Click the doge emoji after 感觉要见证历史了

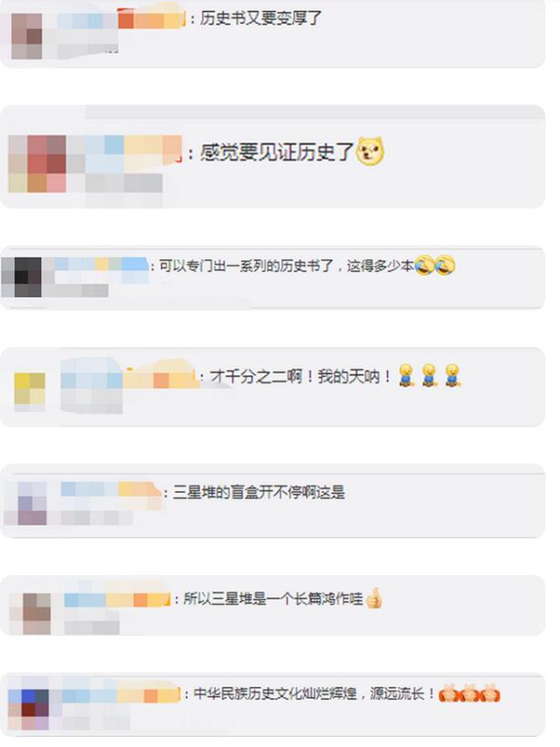point(371,151)
